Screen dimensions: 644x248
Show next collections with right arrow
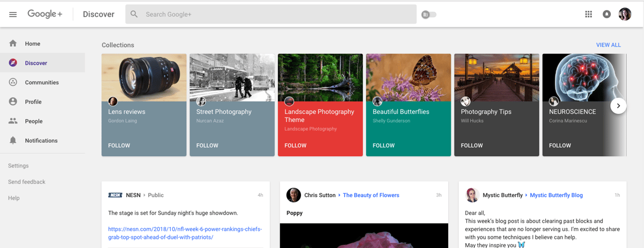tap(618, 106)
